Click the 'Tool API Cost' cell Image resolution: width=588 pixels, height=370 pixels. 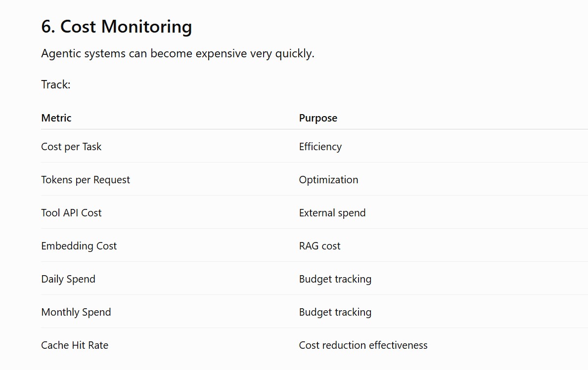[71, 213]
